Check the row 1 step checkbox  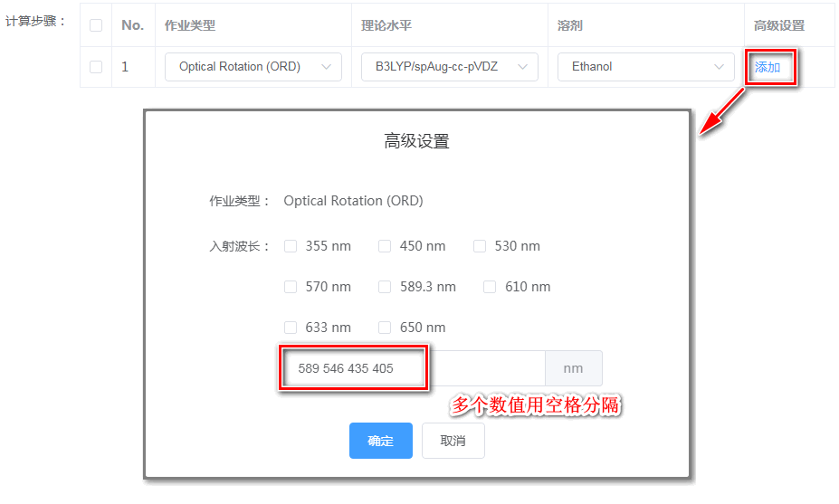96,67
